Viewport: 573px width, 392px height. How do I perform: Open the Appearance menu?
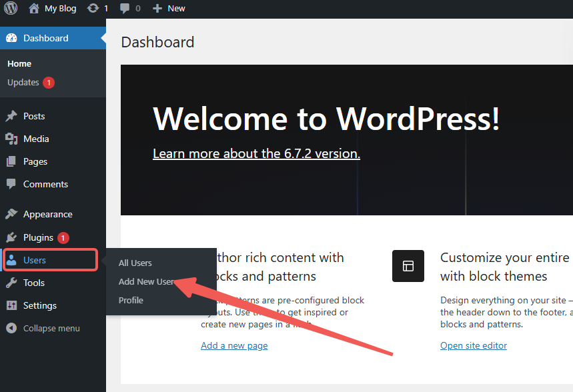pos(53,214)
